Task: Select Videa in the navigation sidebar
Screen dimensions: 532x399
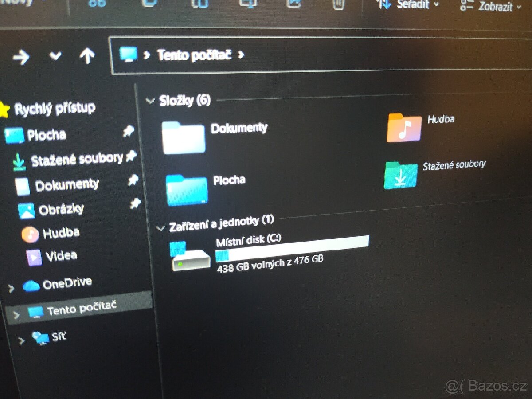Action: pos(61,256)
